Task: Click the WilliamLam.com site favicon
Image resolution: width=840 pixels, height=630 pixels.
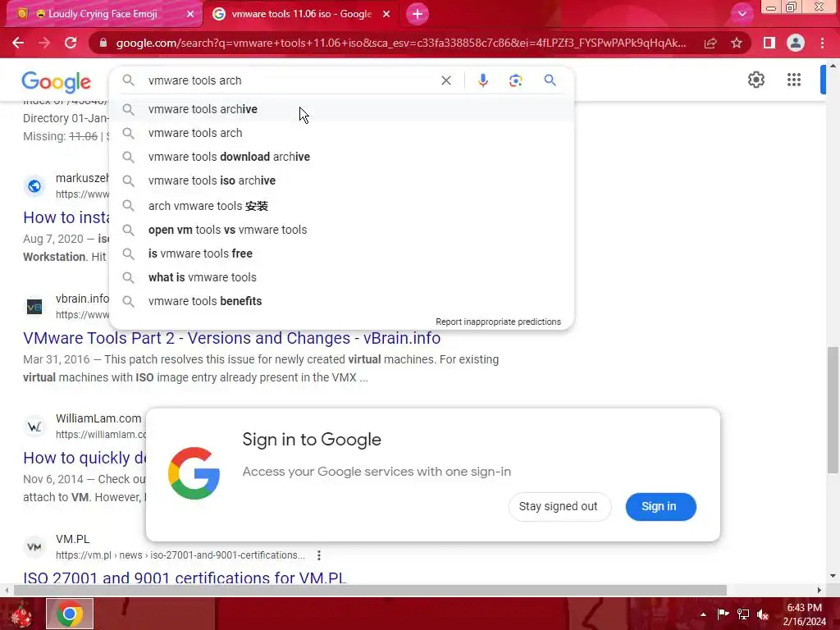Action: click(x=34, y=427)
